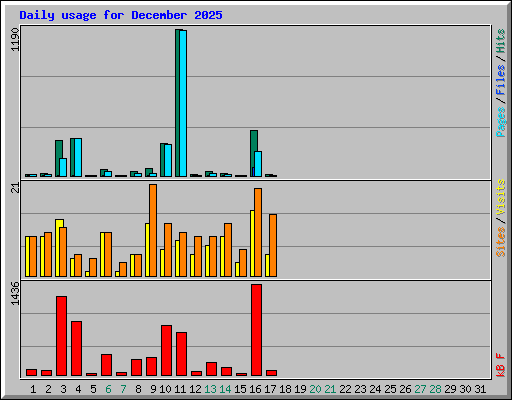Click day label 1 on the x-axis
512x400 pixels.
[x=33, y=389]
